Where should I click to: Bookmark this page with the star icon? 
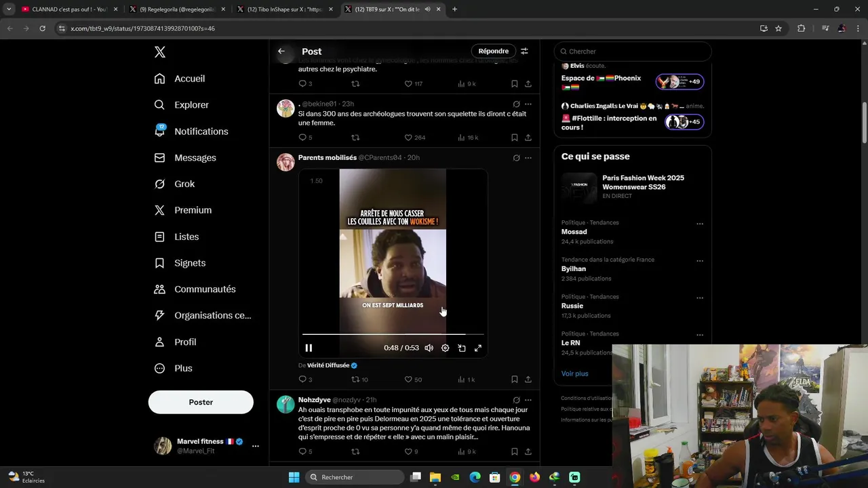pyautogui.click(x=778, y=28)
